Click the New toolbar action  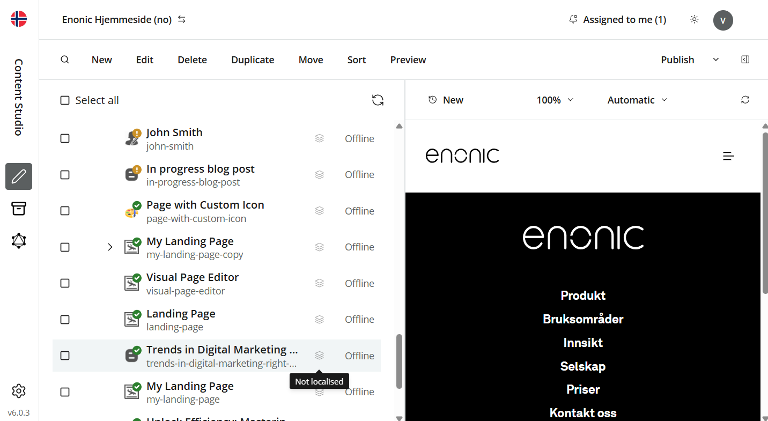(101, 60)
